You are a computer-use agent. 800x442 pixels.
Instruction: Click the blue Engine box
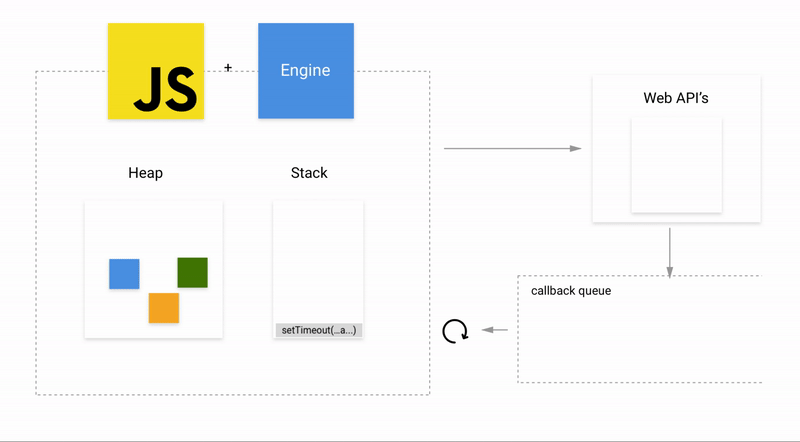(x=305, y=71)
